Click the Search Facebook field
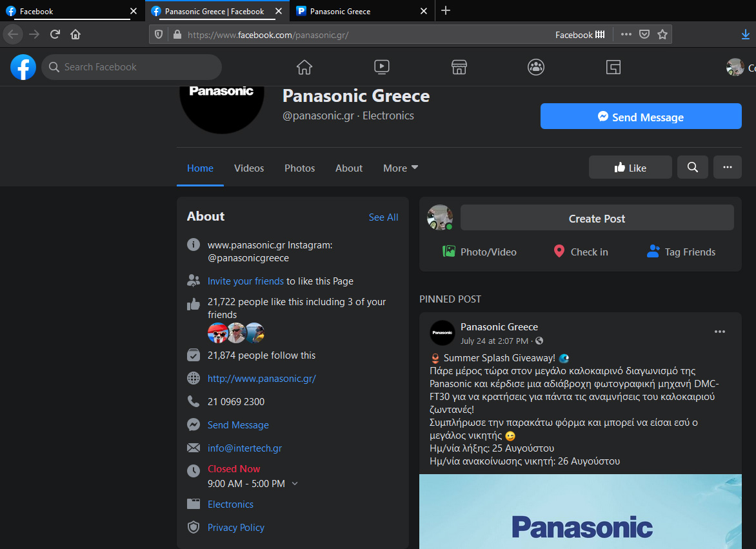756x549 pixels. click(132, 67)
